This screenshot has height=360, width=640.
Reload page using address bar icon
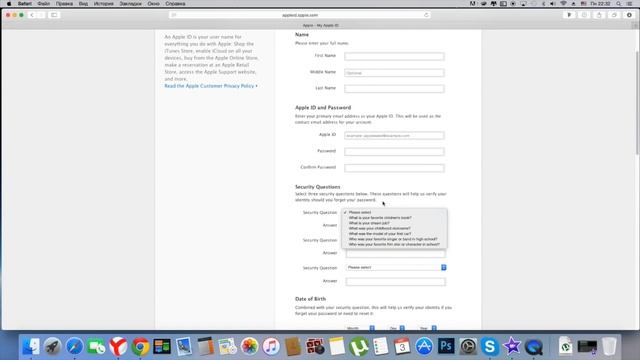(x=426, y=15)
